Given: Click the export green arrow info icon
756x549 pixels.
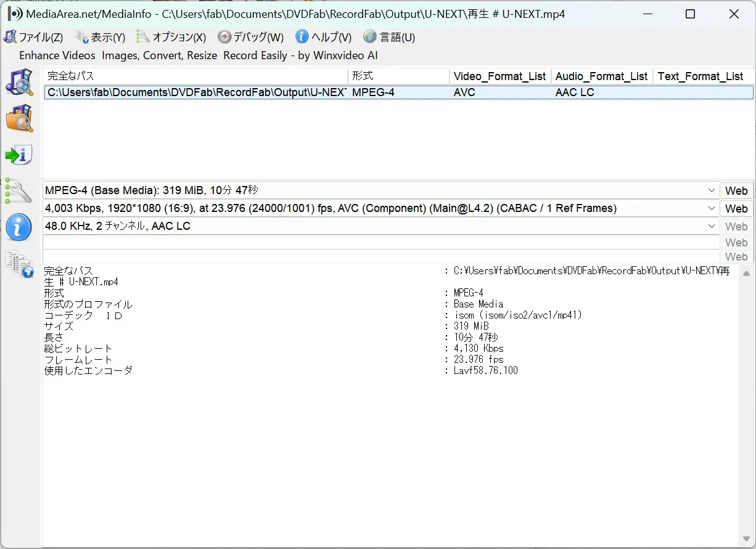Looking at the screenshot, I should click(19, 155).
